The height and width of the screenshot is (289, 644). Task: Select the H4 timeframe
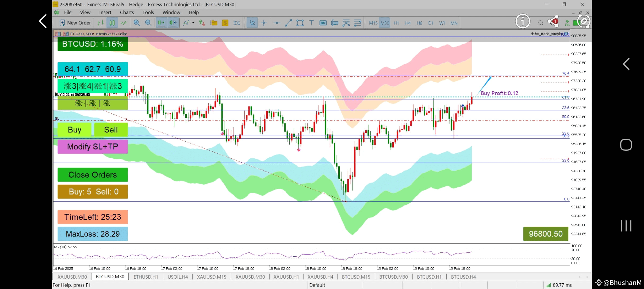pyautogui.click(x=408, y=23)
